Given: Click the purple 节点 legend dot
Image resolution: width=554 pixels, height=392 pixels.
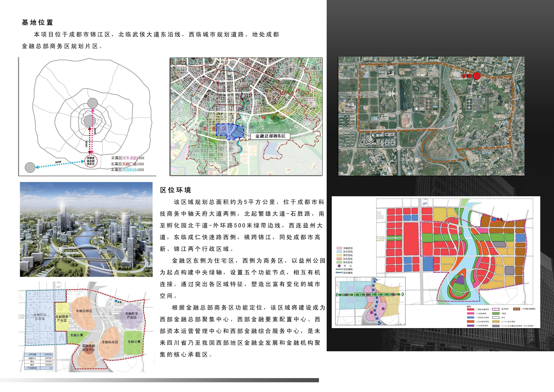Looking at the screenshot, I should [339, 266].
